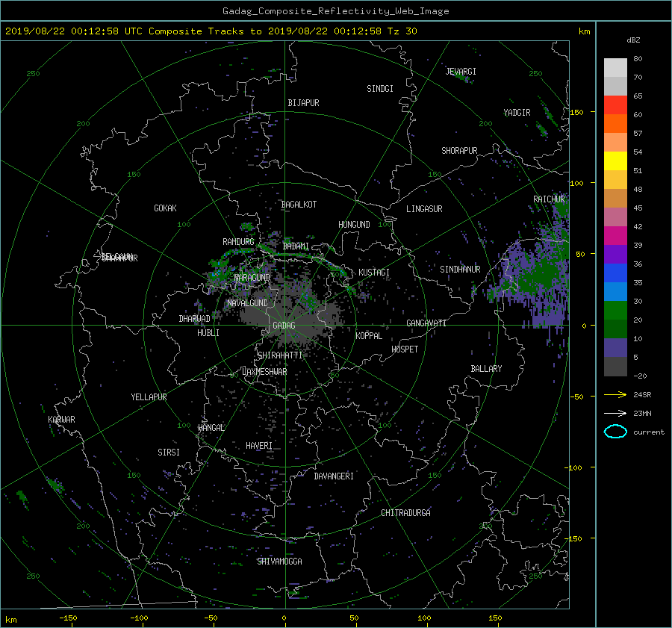
Task: Click the HUBLI city label
Action: pyautogui.click(x=208, y=332)
